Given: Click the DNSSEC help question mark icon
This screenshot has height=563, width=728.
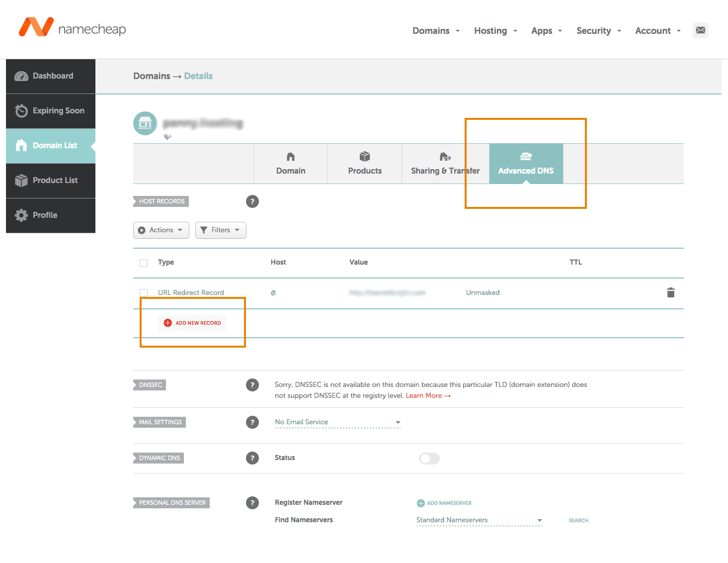Looking at the screenshot, I should pyautogui.click(x=252, y=385).
